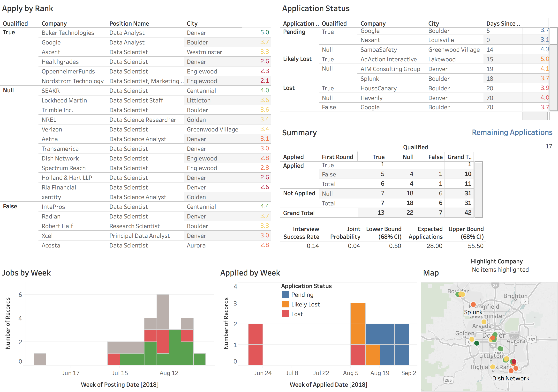Image resolution: width=558 pixels, height=392 pixels.
Task: Click the Trimble Inc. cell
Action: tap(57, 110)
